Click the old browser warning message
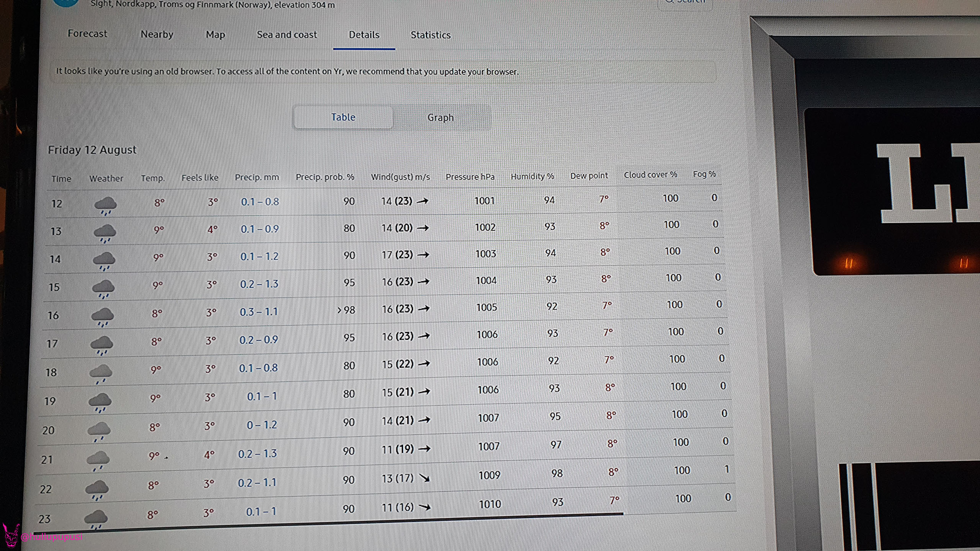The height and width of the screenshot is (551, 980). point(287,72)
